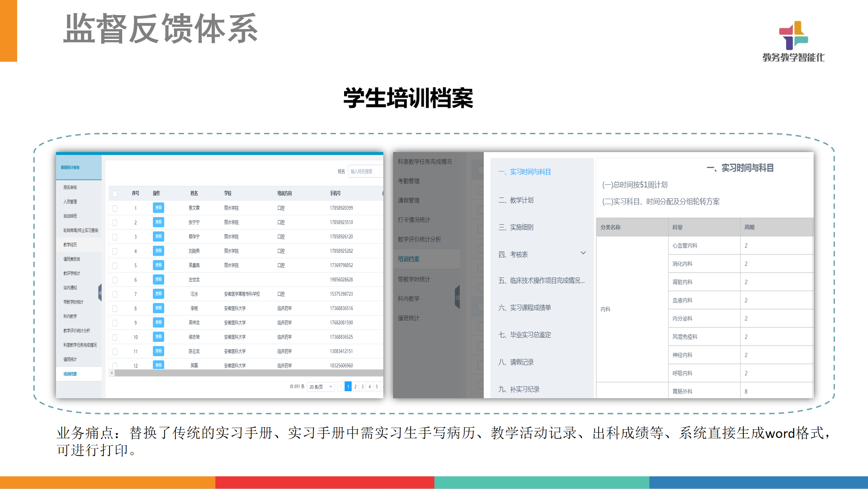Click 查看 button for student 李根
The image size is (868, 489).
159,308
